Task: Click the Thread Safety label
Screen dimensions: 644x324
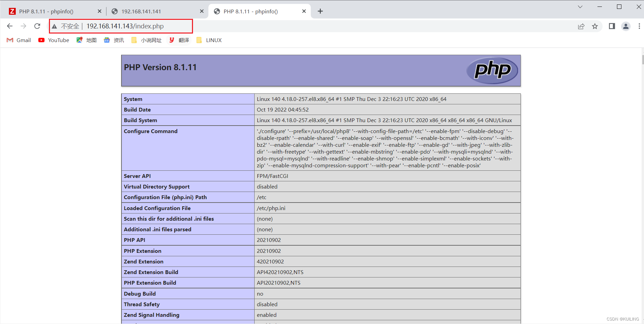Action: tap(142, 304)
